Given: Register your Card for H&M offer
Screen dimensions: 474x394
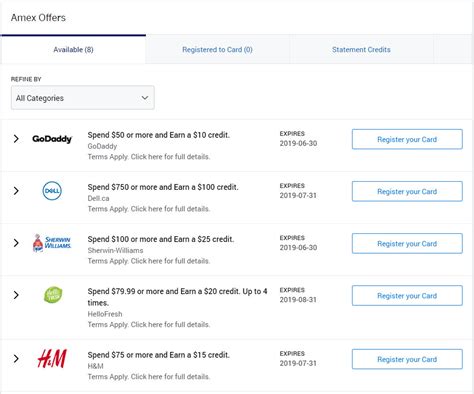Looking at the screenshot, I should 407,359.
